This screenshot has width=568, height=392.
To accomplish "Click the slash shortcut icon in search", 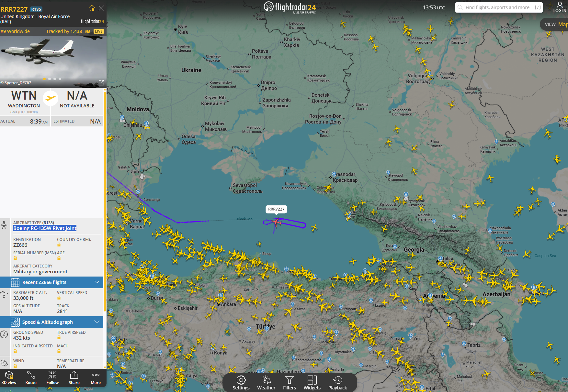I will point(538,7).
